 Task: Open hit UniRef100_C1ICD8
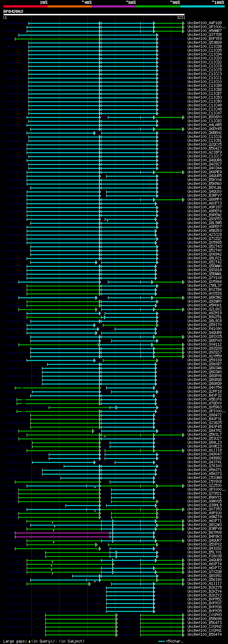pyautogui.click(x=204, y=47)
